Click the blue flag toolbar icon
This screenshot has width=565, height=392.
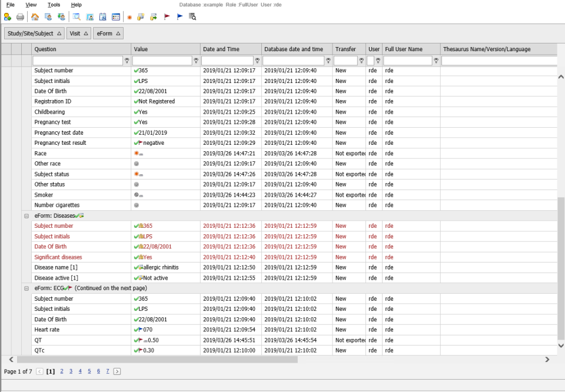point(180,16)
